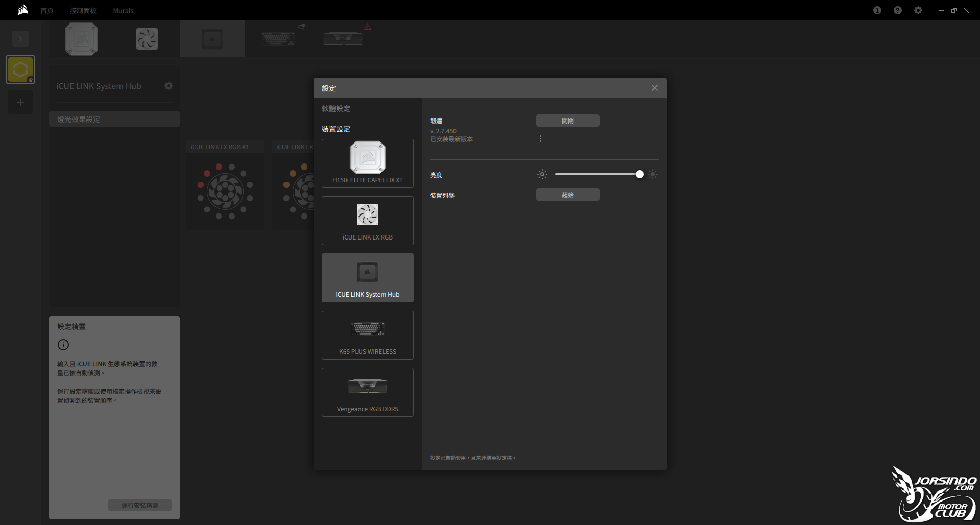
Task: Click the iCUE LINK System Hub panel title
Action: click(99, 86)
